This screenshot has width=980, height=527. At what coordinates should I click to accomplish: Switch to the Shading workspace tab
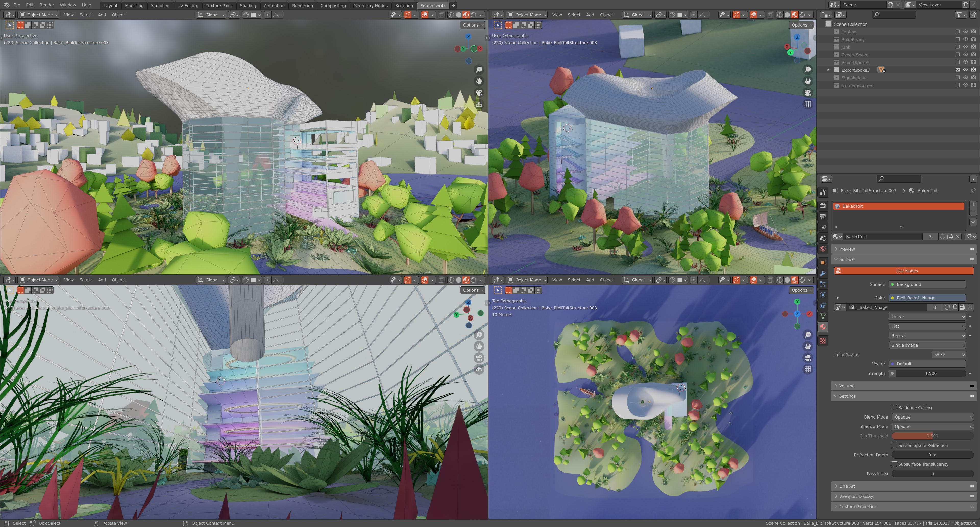coord(248,5)
